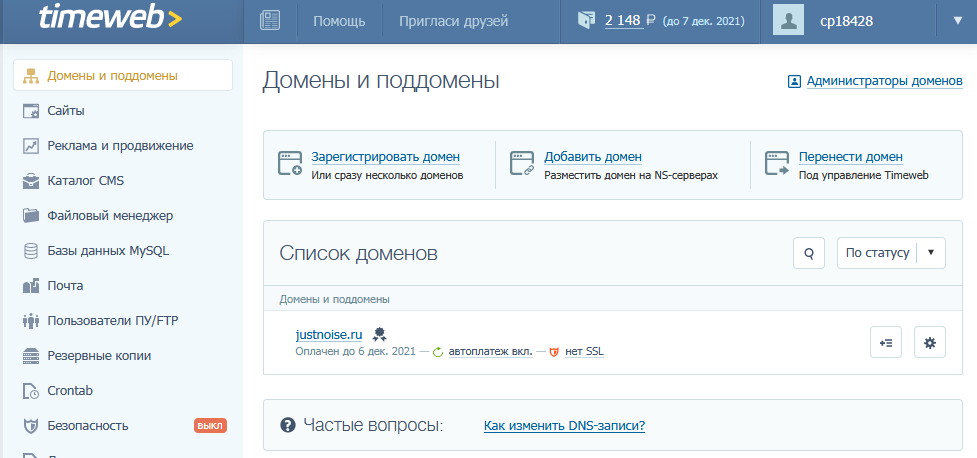977x458 pixels.
Task: Click add subdomain button for justnoise.ru
Action: click(x=886, y=342)
